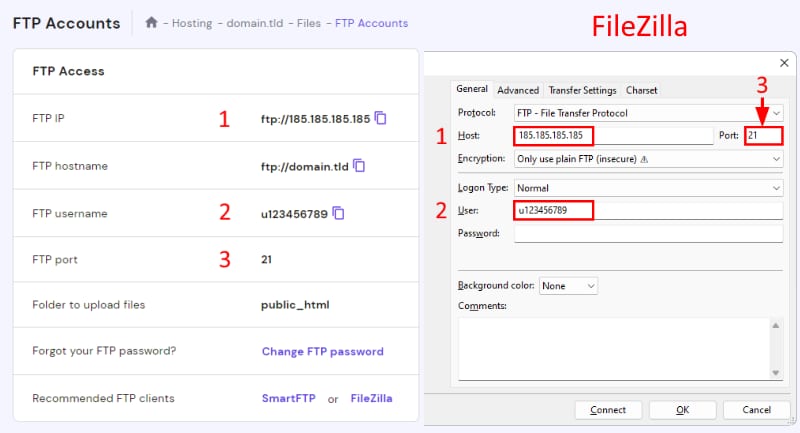Click the Change FTP password link
Image resolution: width=800 pixels, height=433 pixels.
point(322,352)
